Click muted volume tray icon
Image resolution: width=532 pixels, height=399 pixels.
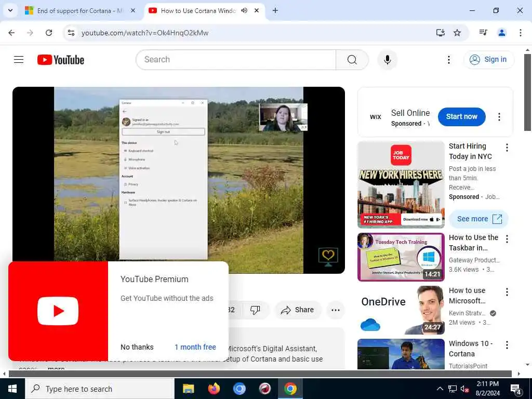(x=465, y=389)
